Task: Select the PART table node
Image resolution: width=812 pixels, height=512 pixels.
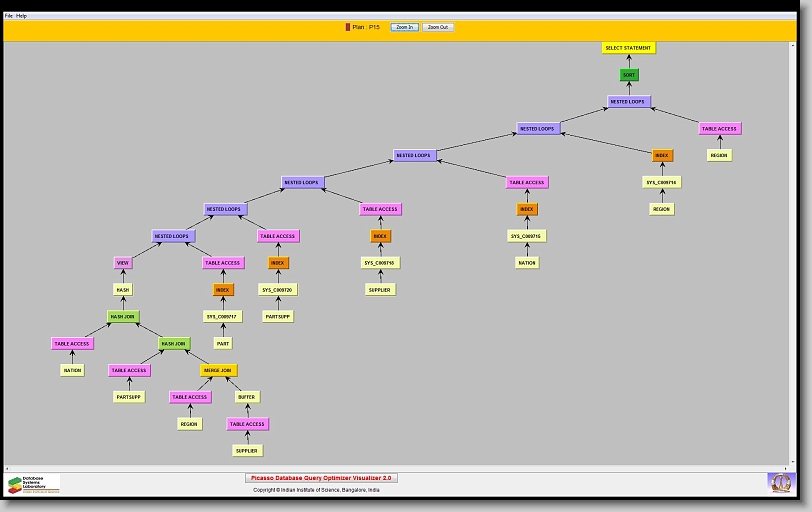Action: click(223, 343)
